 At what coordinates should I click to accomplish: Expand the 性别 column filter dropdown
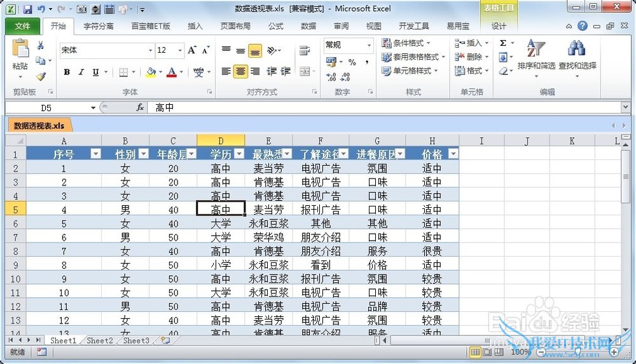pyautogui.click(x=143, y=154)
